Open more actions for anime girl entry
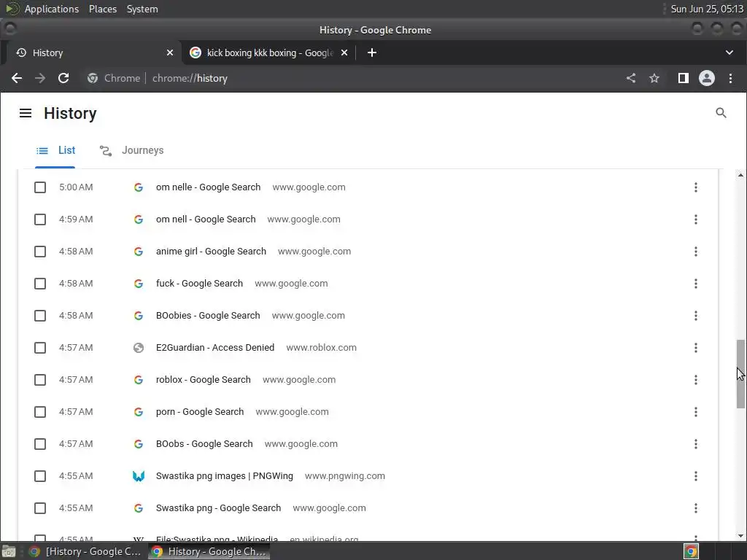The image size is (747, 560). 695,252
